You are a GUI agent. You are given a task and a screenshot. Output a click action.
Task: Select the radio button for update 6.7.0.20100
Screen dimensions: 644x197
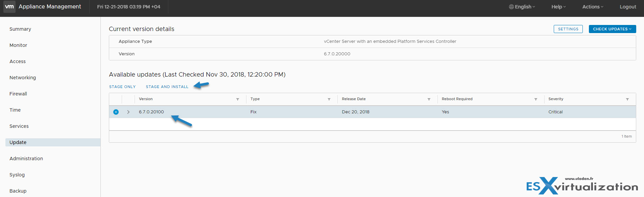(x=116, y=112)
